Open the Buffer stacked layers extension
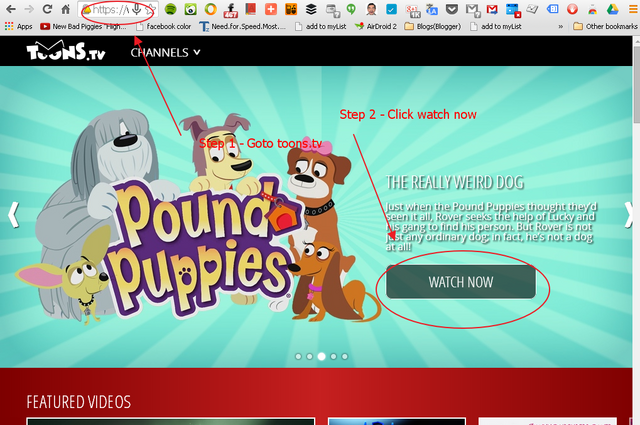The height and width of the screenshot is (425, 640). [x=311, y=9]
